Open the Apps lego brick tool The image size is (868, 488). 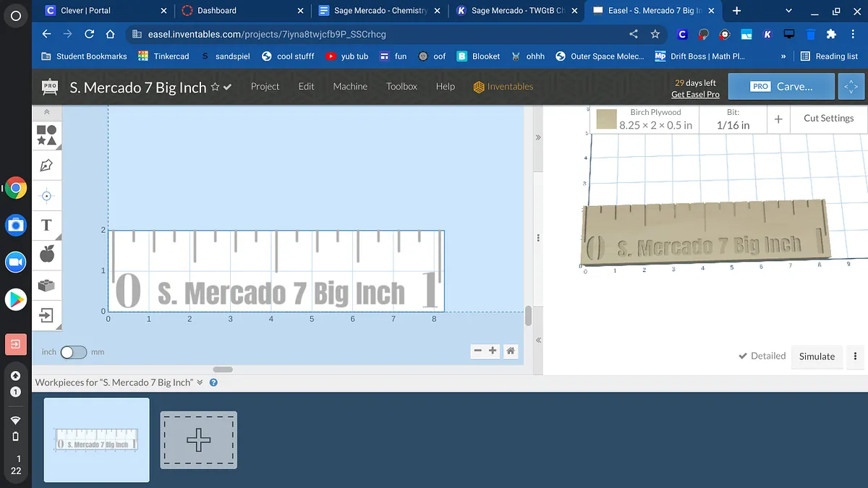(x=46, y=285)
